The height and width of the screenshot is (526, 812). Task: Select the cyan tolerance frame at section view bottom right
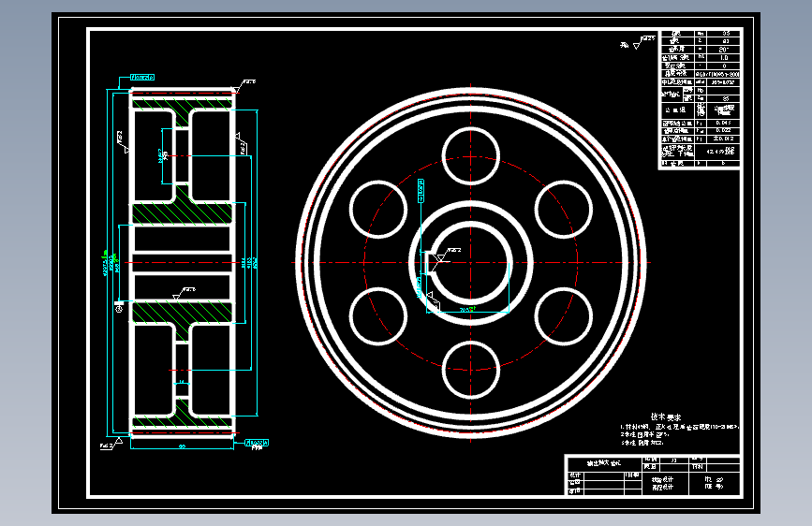point(257,443)
